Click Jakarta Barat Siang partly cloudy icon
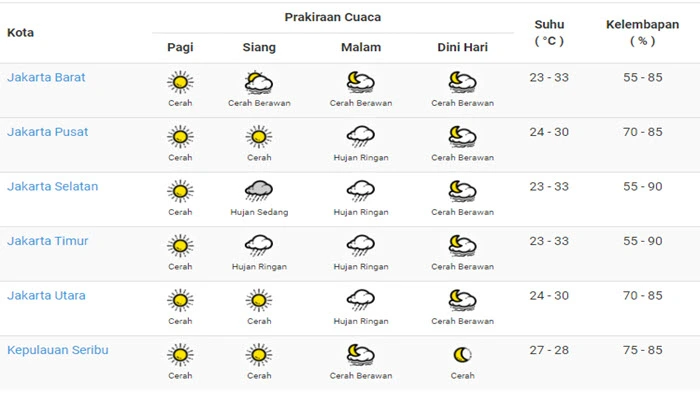Screen dimensions: 700x398 [x=259, y=83]
